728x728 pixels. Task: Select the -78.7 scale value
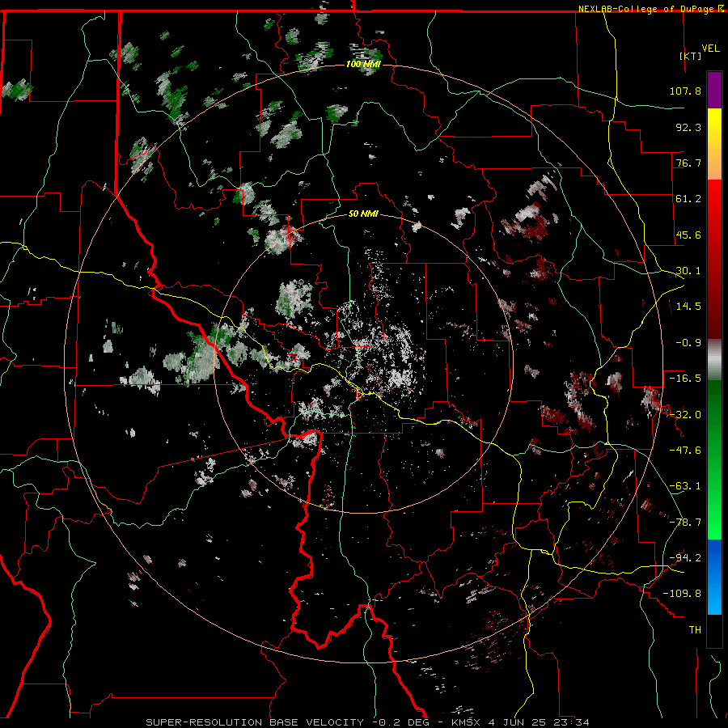pyautogui.click(x=685, y=523)
